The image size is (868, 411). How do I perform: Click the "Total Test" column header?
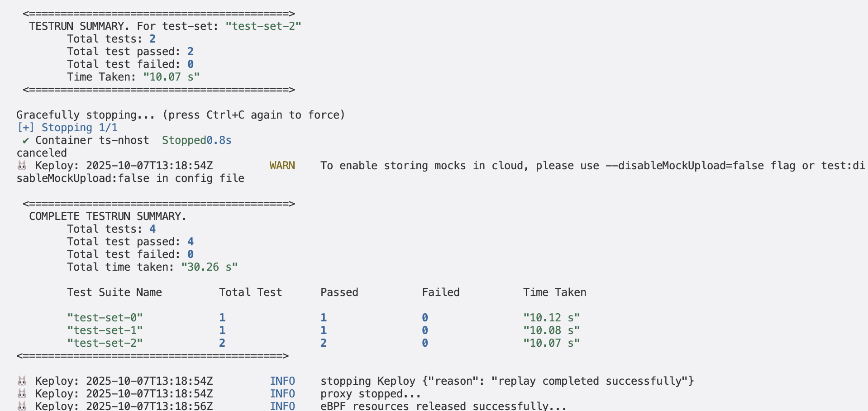click(250, 292)
